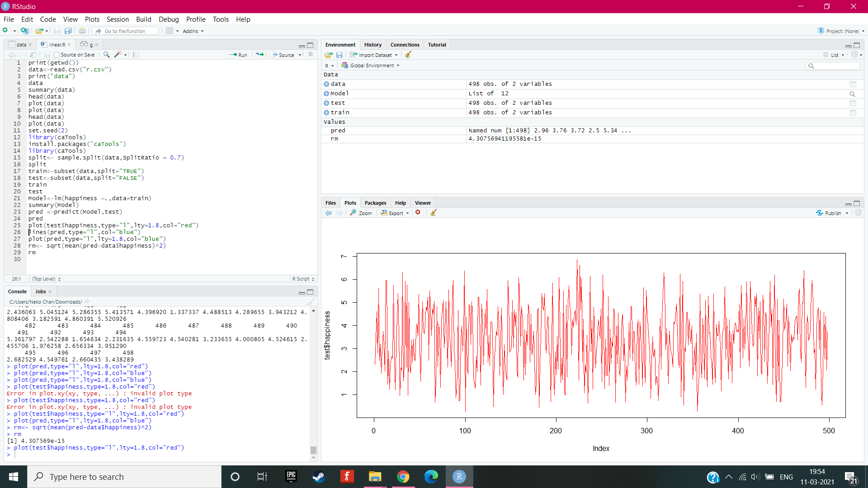
Task: Open the search magnifier in the script editor
Action: tap(106, 54)
